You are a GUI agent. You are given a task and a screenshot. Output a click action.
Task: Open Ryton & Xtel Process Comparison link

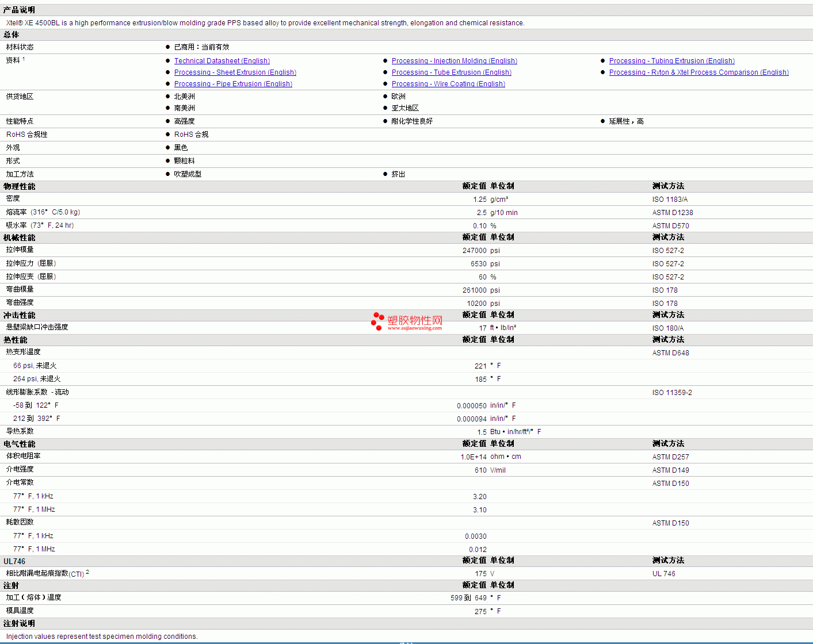[x=699, y=72]
